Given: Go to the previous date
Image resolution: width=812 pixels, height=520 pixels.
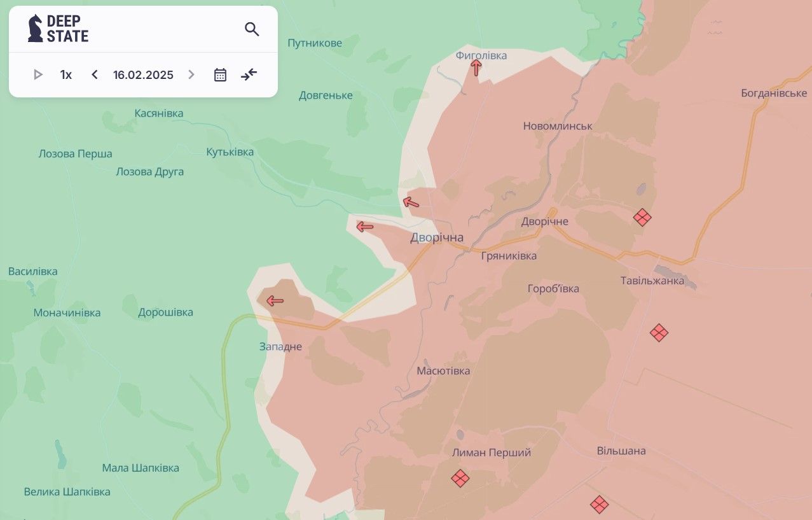Looking at the screenshot, I should click(x=95, y=75).
